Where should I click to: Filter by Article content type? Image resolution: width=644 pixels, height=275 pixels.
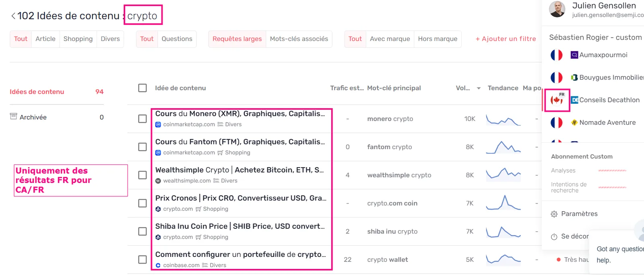pos(45,39)
